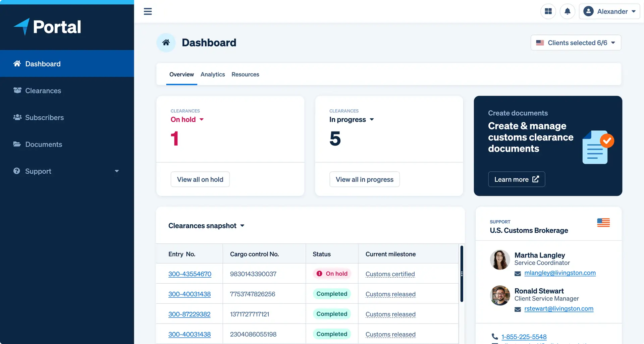This screenshot has height=344, width=644.
Task: Click the snapshot table vertical scrollbar
Action: pos(462,274)
